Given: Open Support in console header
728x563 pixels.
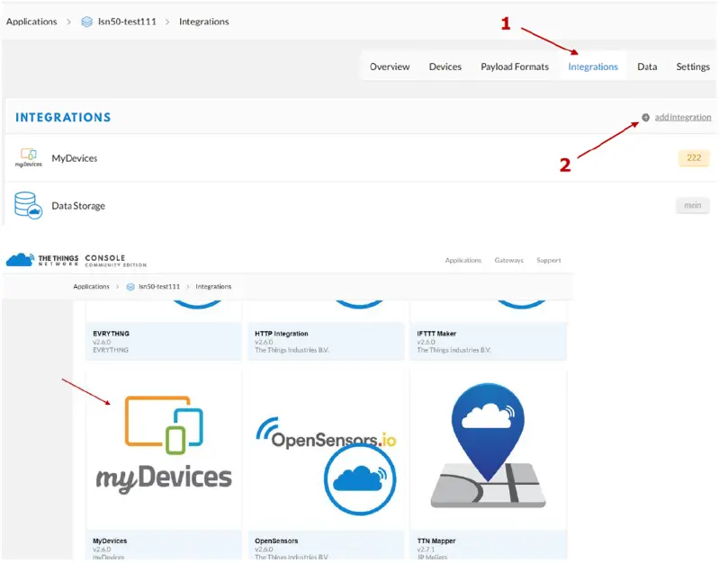Looking at the screenshot, I should tap(548, 261).
